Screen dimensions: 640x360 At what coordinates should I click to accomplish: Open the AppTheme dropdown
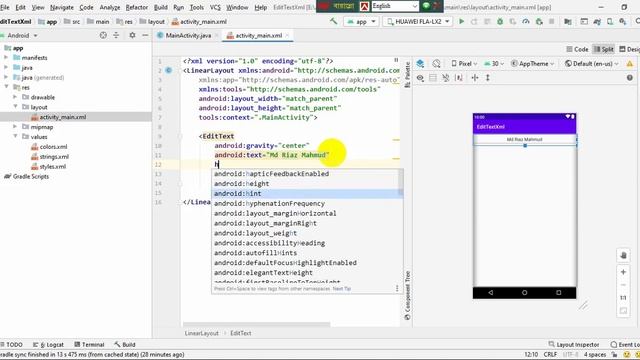pos(533,64)
